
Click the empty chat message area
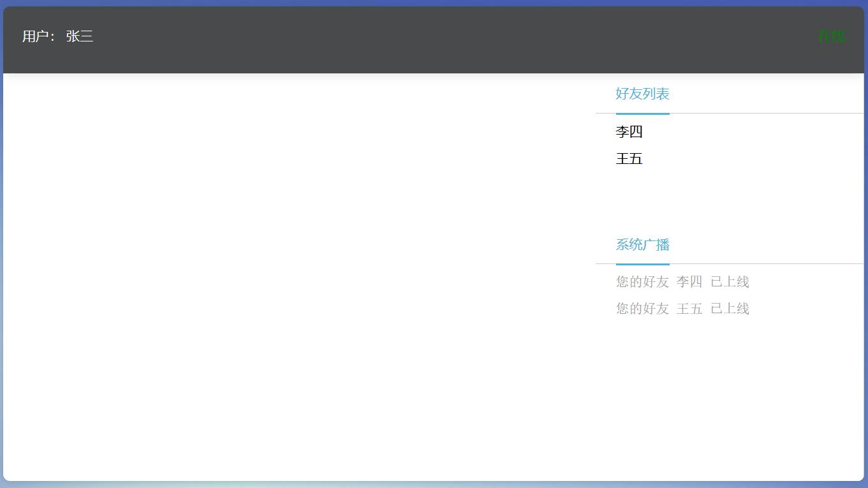click(x=300, y=274)
